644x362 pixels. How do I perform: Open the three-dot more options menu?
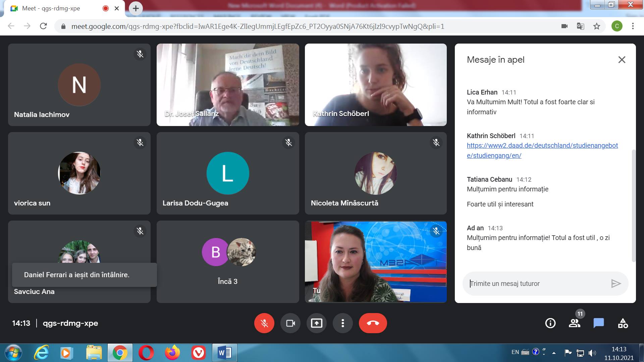[x=342, y=323]
